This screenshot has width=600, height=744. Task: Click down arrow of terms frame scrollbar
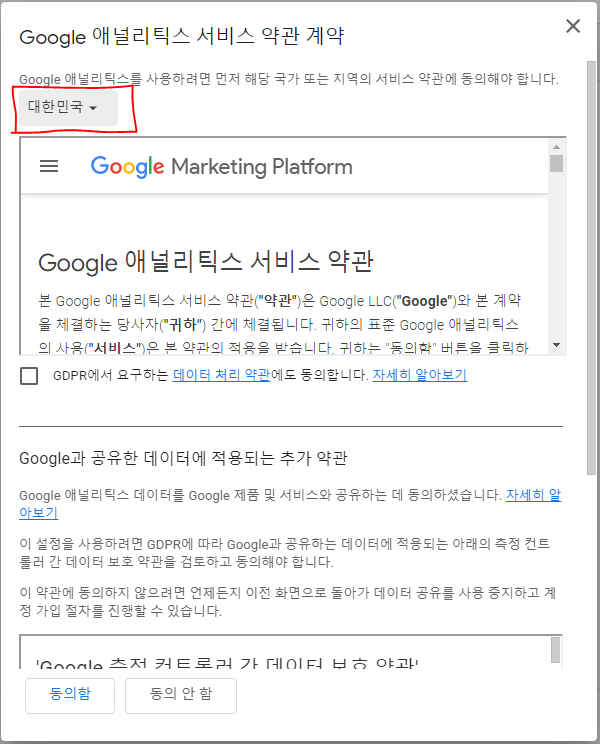click(x=556, y=345)
